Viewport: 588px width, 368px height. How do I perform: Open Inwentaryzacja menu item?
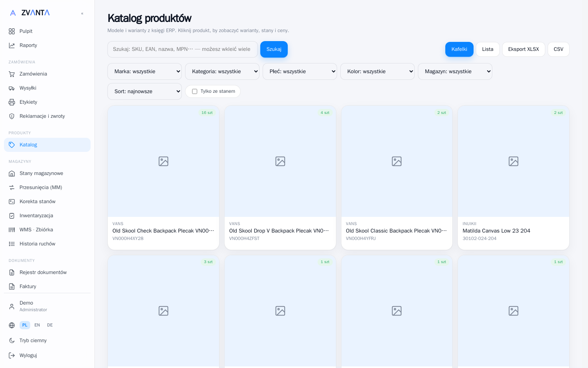click(x=47, y=216)
